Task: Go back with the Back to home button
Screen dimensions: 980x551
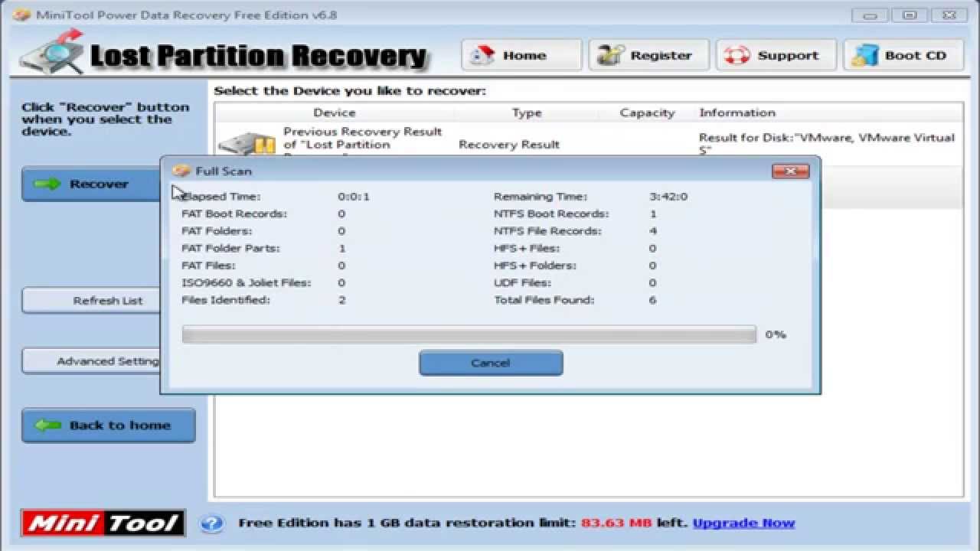Action: (x=108, y=425)
